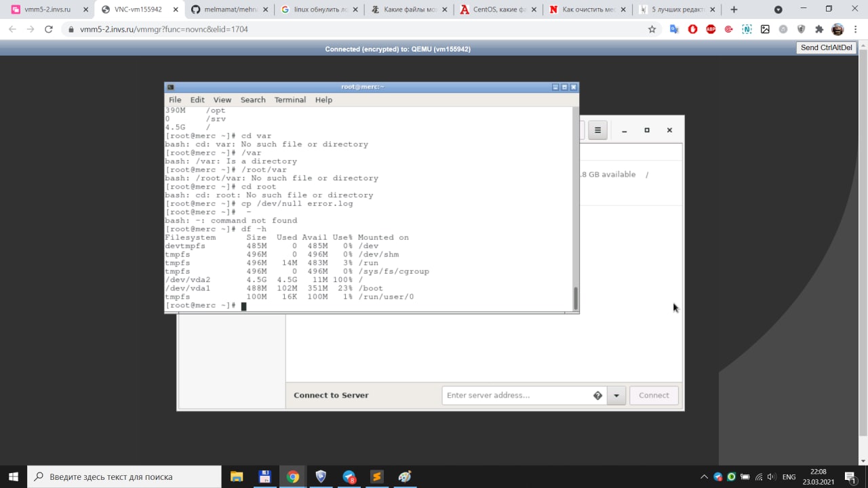Viewport: 868px width, 488px height.
Task: Open the server address help icon
Action: coord(597,395)
